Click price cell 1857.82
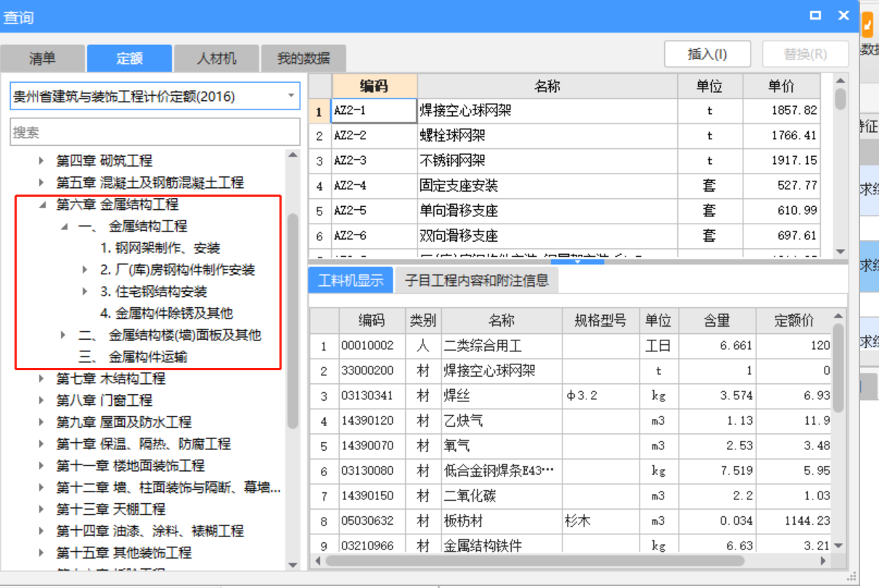Image resolution: width=879 pixels, height=588 pixels. pyautogui.click(x=782, y=111)
